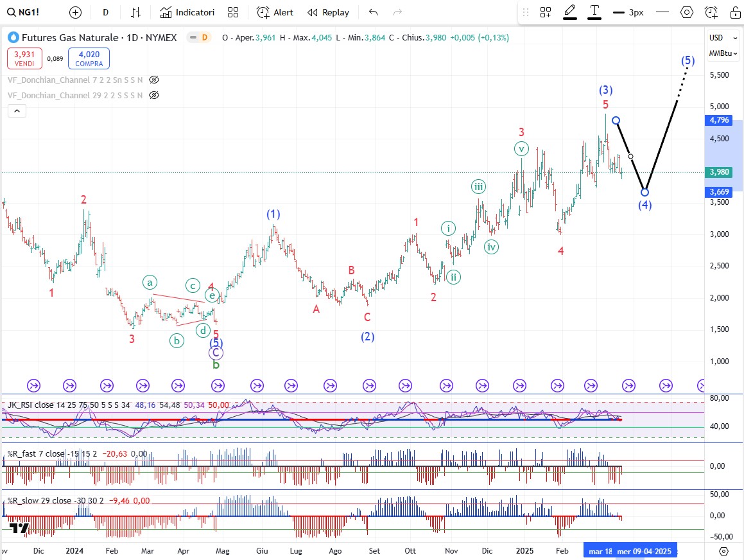The image size is (744, 560).
Task: Grab the floating drawing toolbar drag handle
Action: [x=526, y=12]
